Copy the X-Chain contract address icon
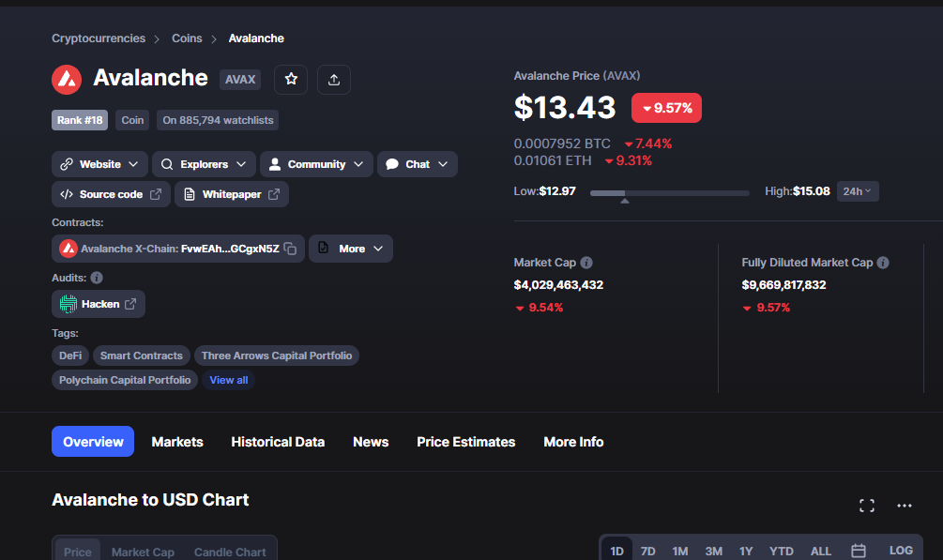This screenshot has height=560, width=943. (x=290, y=249)
